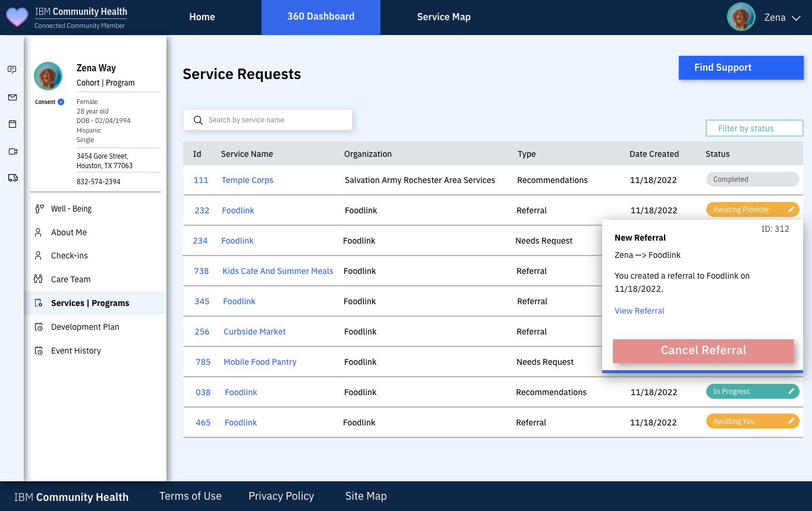The width and height of the screenshot is (812, 511).
Task: Click the purple heart logo icon
Action: (17, 17)
